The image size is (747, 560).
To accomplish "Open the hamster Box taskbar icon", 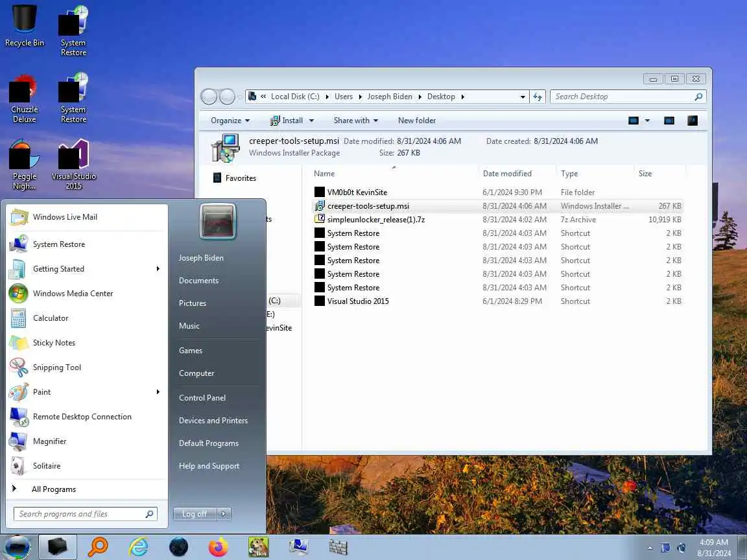I will click(x=258, y=547).
